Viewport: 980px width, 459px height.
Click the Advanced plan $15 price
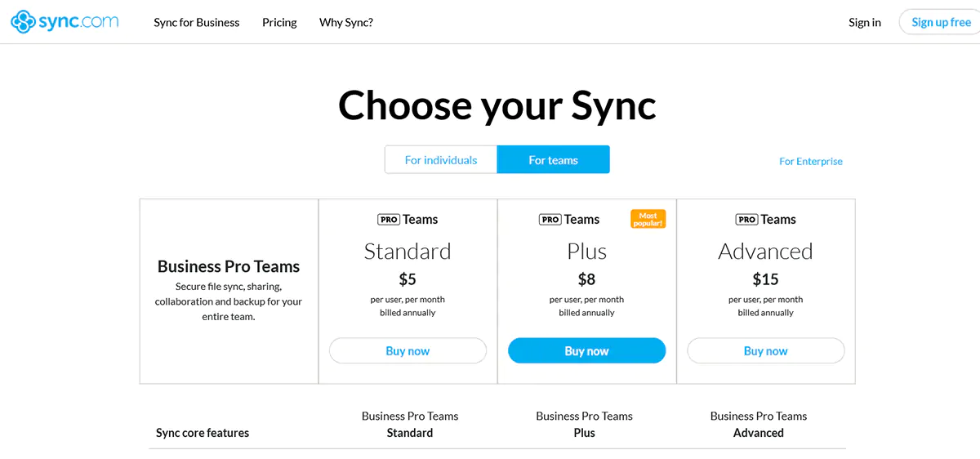pyautogui.click(x=765, y=279)
